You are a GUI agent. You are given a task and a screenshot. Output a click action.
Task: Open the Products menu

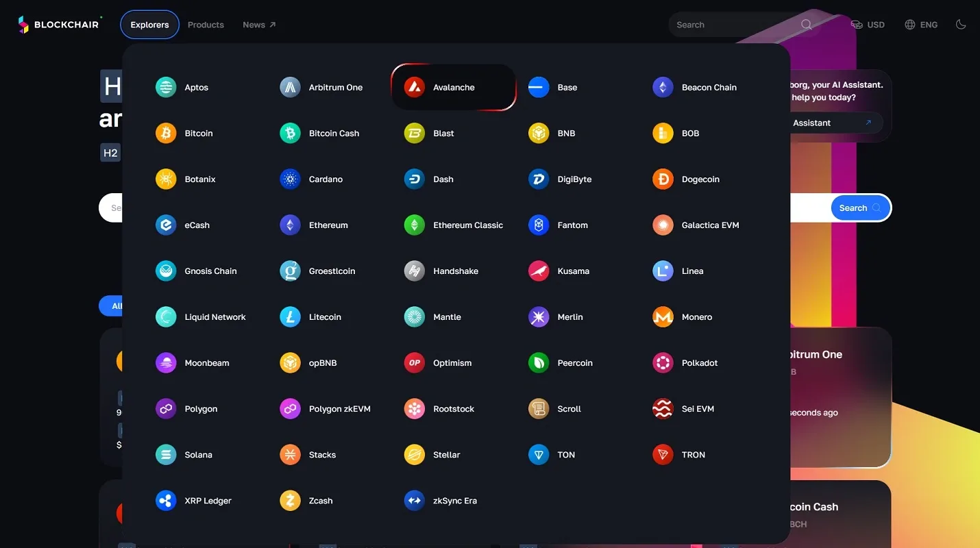pos(206,25)
